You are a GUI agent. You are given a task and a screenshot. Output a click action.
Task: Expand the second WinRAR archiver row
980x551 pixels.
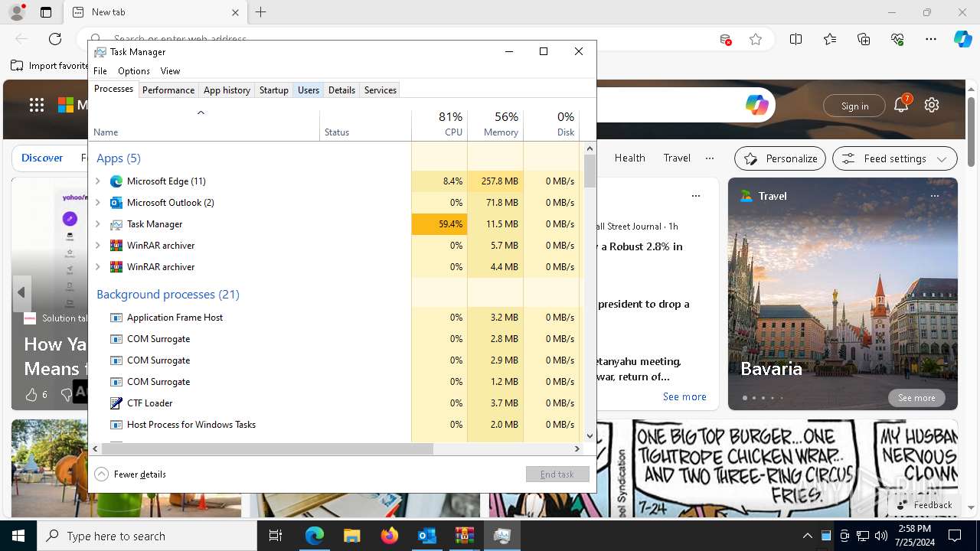click(98, 267)
